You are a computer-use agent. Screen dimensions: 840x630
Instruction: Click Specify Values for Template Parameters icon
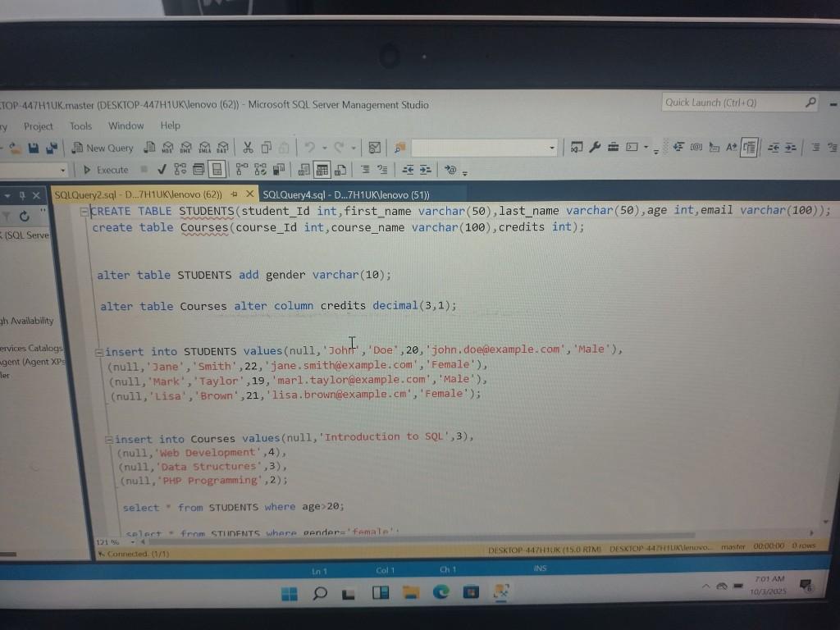pyautogui.click(x=450, y=170)
